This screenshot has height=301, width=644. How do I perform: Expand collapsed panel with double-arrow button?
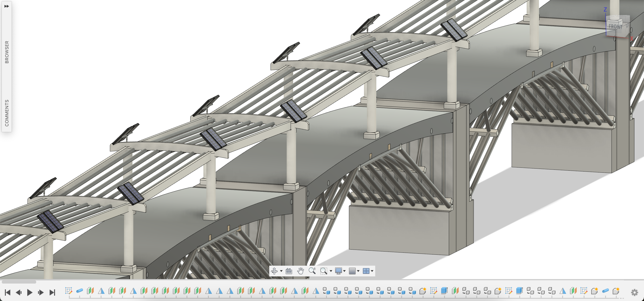(6, 6)
